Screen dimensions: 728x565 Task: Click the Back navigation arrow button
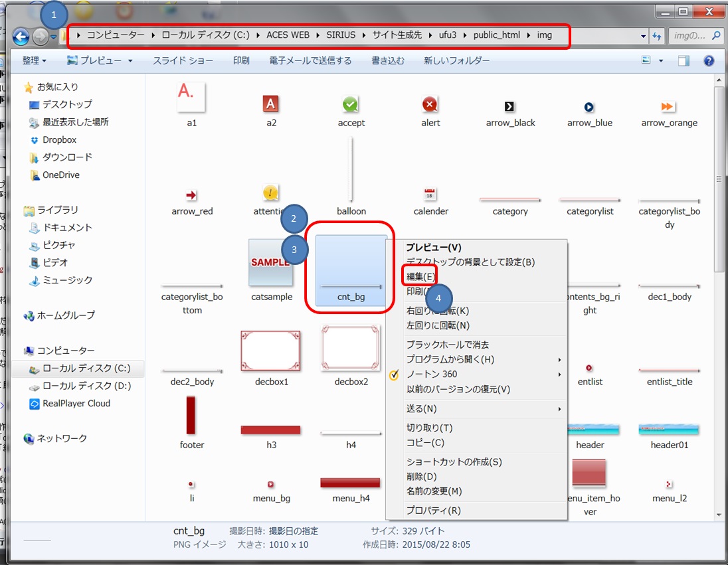21,37
